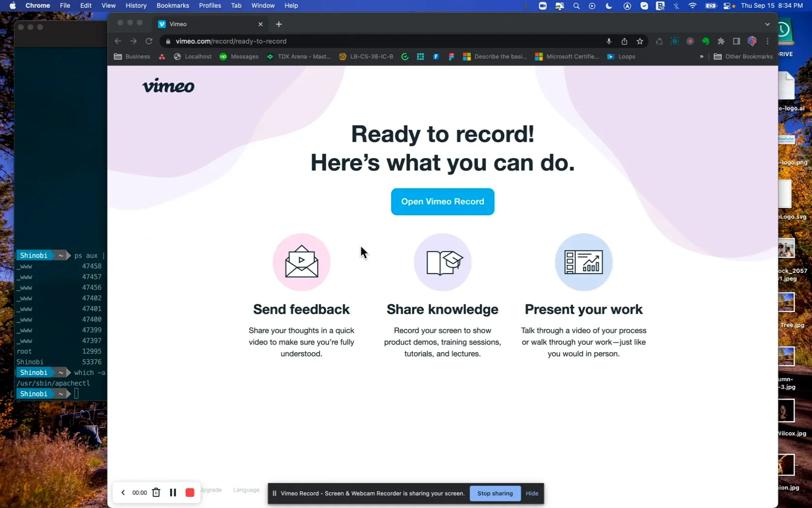Screen dimensions: 812x508
Task: Open a new browser tab
Action: pyautogui.click(x=279, y=24)
